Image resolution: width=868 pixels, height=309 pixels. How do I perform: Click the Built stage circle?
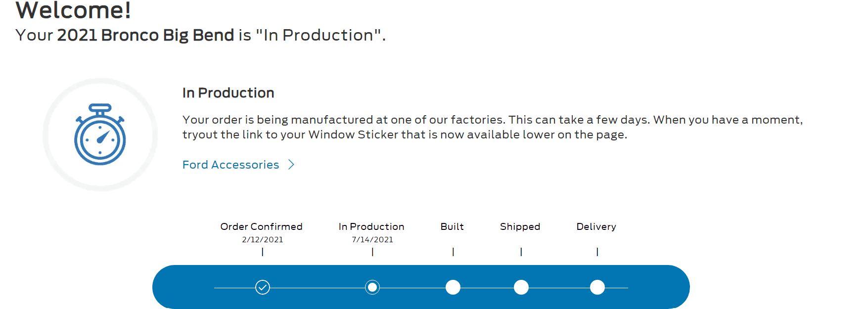(x=453, y=287)
